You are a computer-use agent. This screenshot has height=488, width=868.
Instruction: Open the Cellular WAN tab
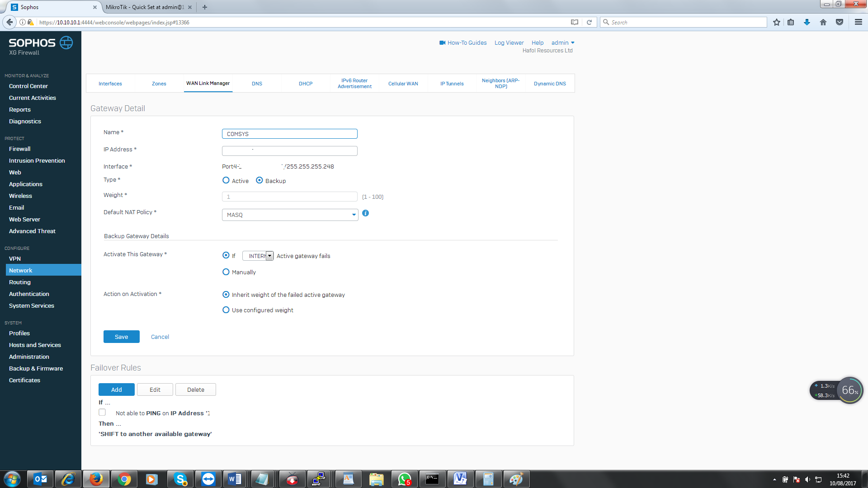tap(403, 84)
